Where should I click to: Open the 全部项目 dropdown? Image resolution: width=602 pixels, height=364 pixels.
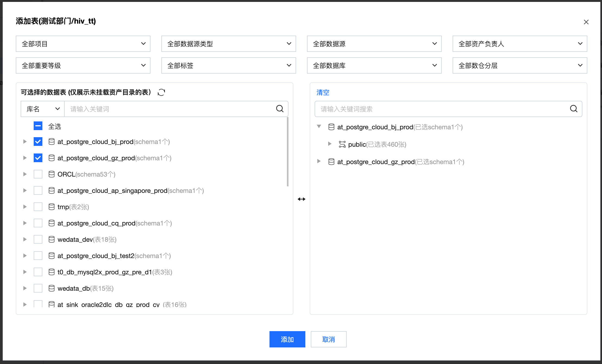coord(83,44)
